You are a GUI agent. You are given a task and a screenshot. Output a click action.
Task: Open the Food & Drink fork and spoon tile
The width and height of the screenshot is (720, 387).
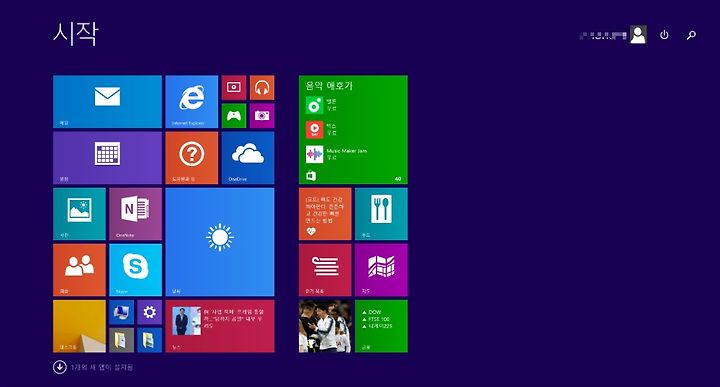coord(381,214)
